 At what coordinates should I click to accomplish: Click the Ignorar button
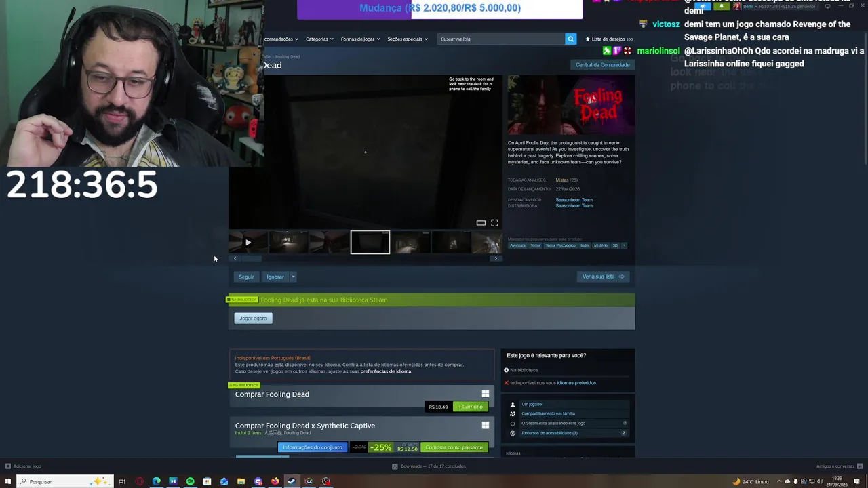(x=275, y=277)
